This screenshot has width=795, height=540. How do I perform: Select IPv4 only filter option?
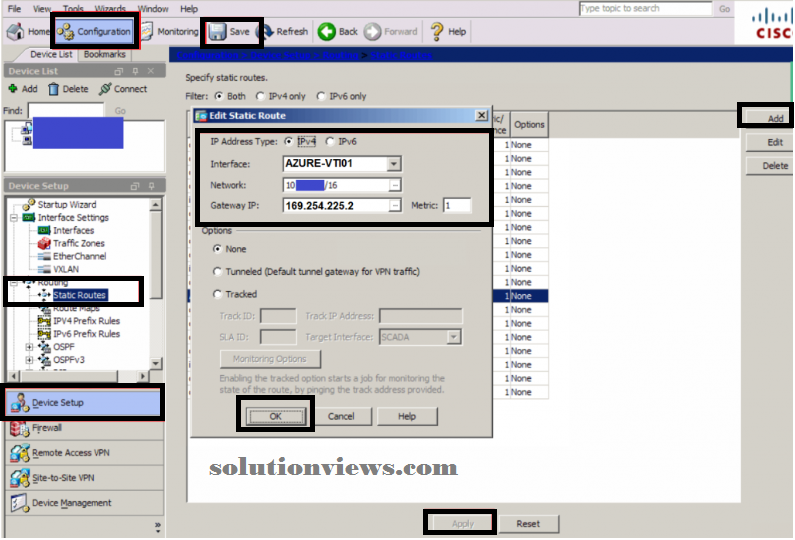(x=260, y=96)
